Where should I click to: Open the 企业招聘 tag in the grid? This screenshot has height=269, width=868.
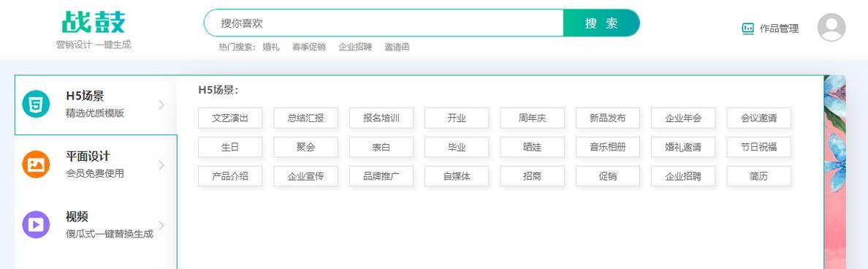683,177
